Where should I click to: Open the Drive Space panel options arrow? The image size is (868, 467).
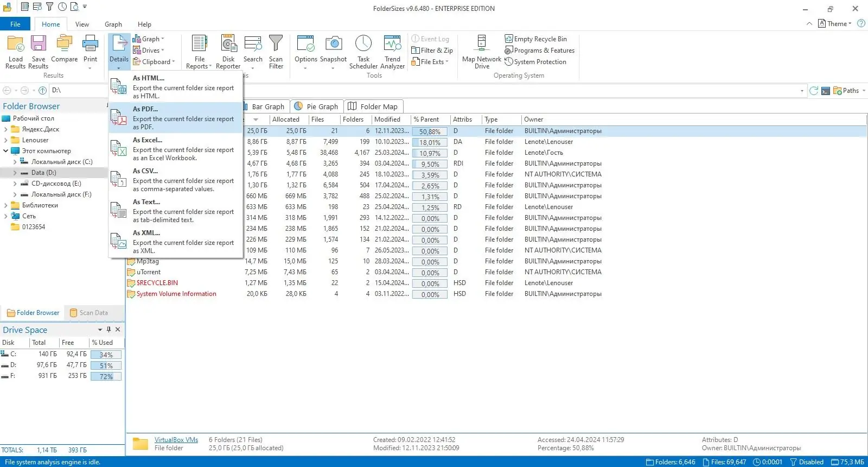pyautogui.click(x=100, y=330)
